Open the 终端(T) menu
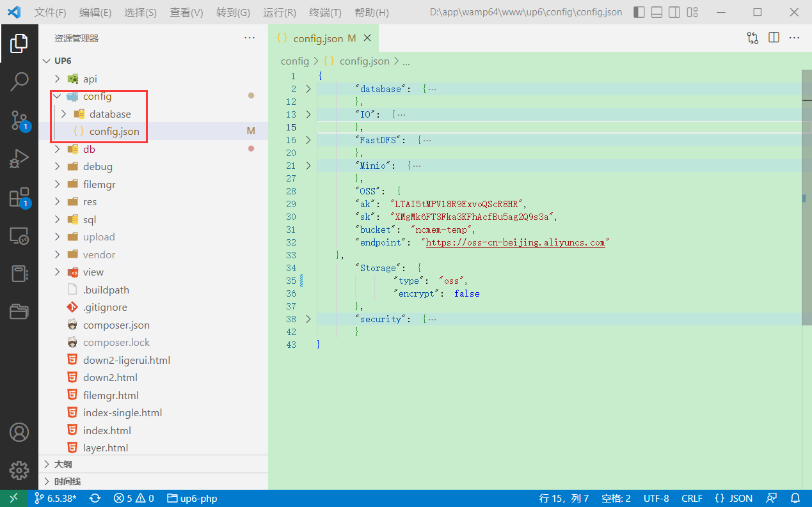This screenshot has height=507, width=812. click(325, 12)
